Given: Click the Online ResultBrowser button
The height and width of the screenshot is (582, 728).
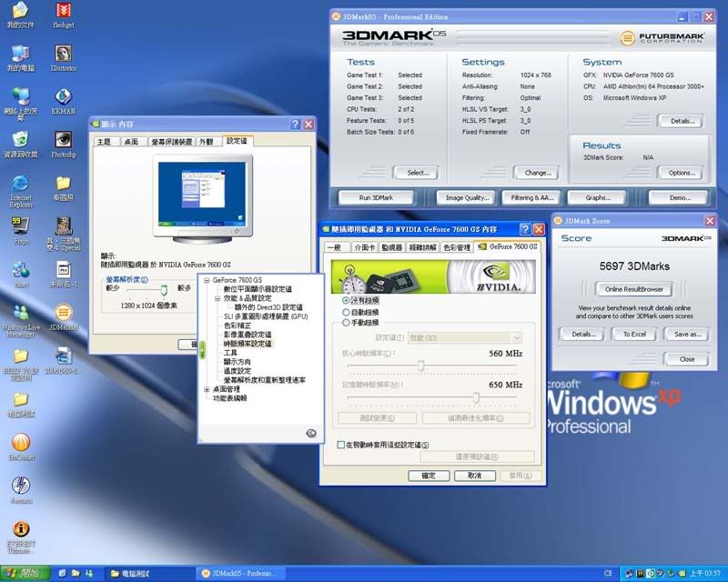Looking at the screenshot, I should tap(633, 289).
